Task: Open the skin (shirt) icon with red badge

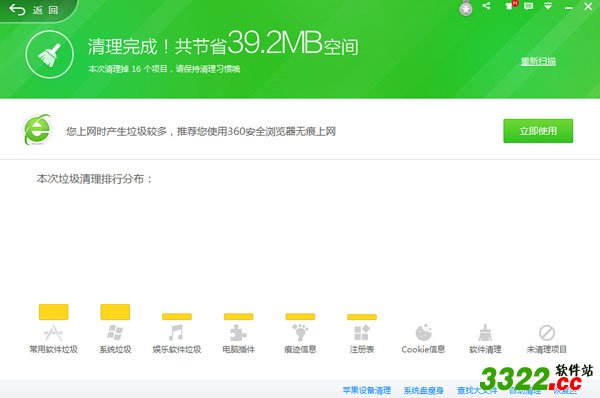Action: coord(510,5)
